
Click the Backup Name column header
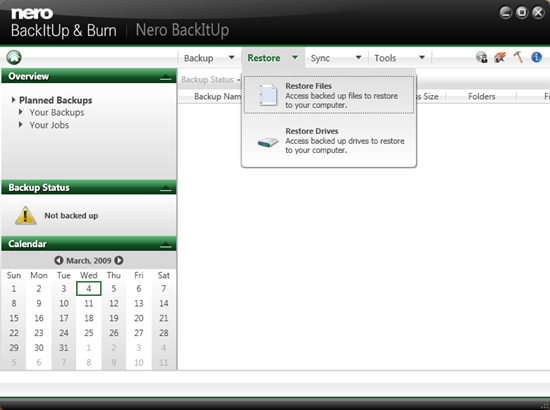pos(217,96)
